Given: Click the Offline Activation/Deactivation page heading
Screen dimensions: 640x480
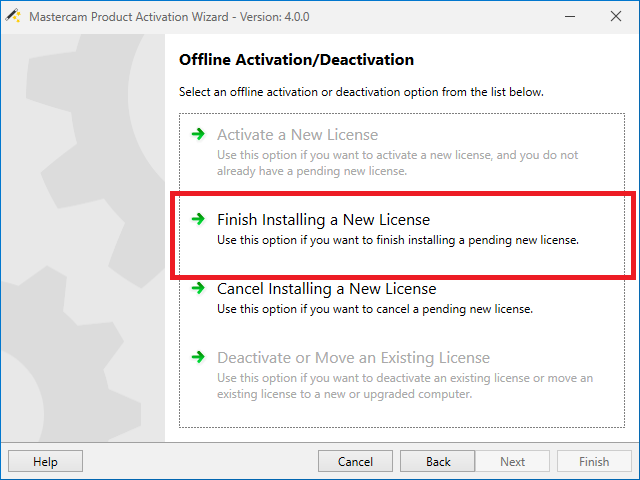Looking at the screenshot, I should [x=296, y=60].
